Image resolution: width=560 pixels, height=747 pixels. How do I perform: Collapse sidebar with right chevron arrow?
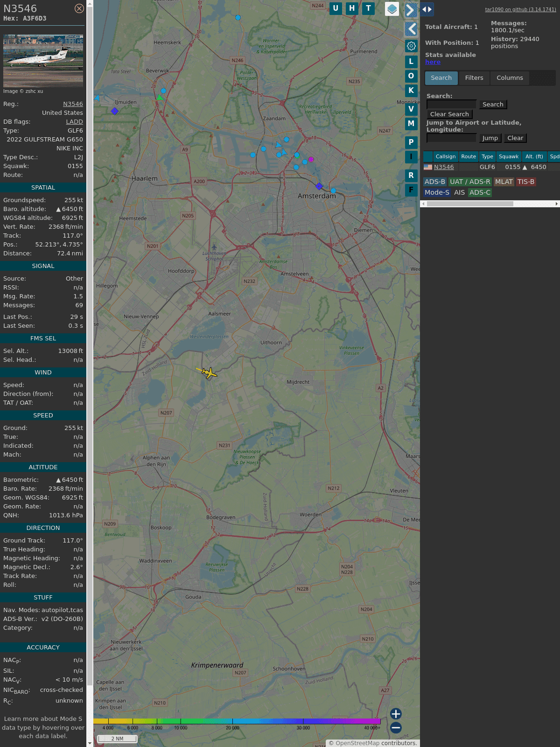pos(411,10)
